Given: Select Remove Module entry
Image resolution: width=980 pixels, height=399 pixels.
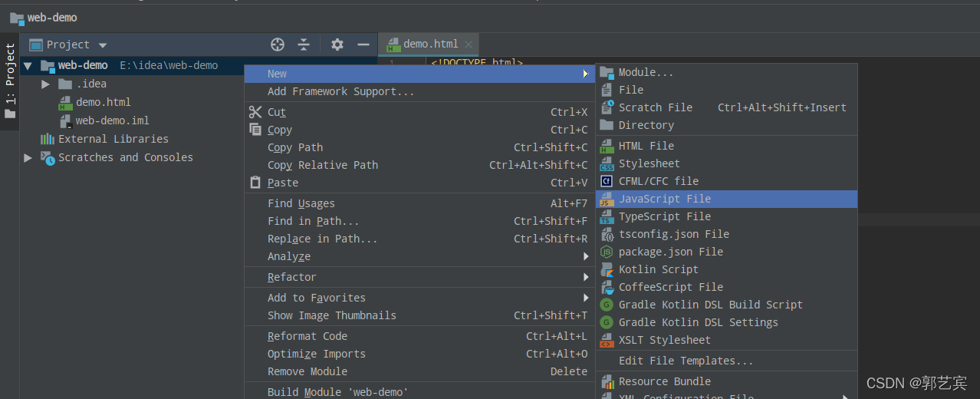Looking at the screenshot, I should [x=420, y=371].
